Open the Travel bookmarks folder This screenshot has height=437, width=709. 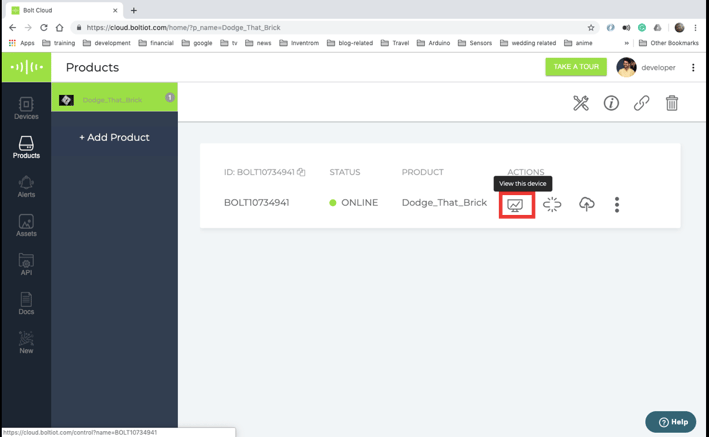coord(395,43)
